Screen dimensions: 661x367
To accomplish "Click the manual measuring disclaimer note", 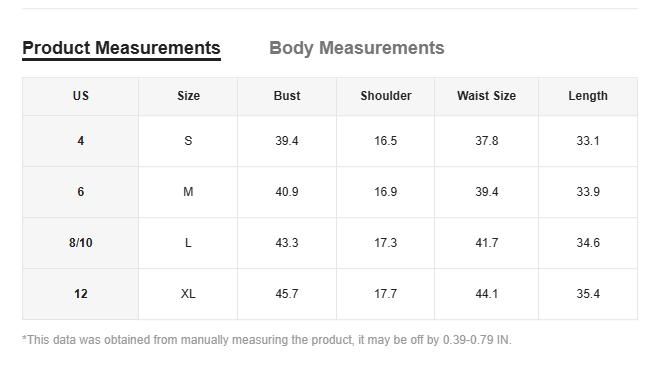I will tap(266, 340).
